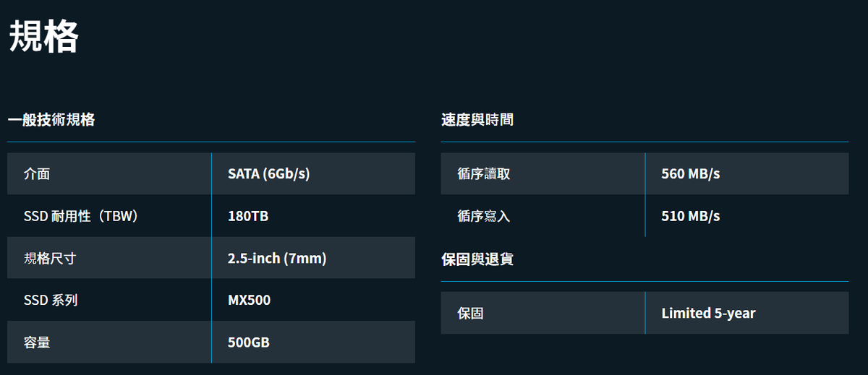Click the 循序寫入 row label
This screenshot has width=868, height=375.
click(483, 216)
